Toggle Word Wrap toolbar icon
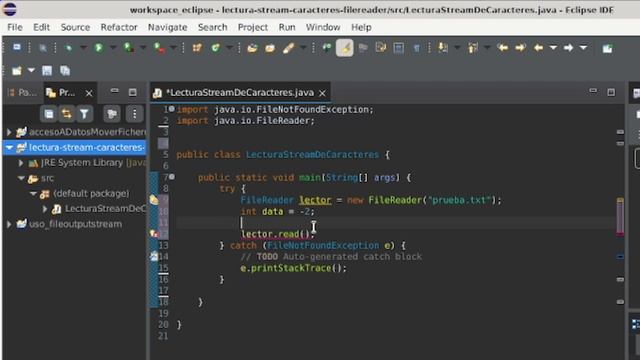 pyautogui.click(x=381, y=48)
